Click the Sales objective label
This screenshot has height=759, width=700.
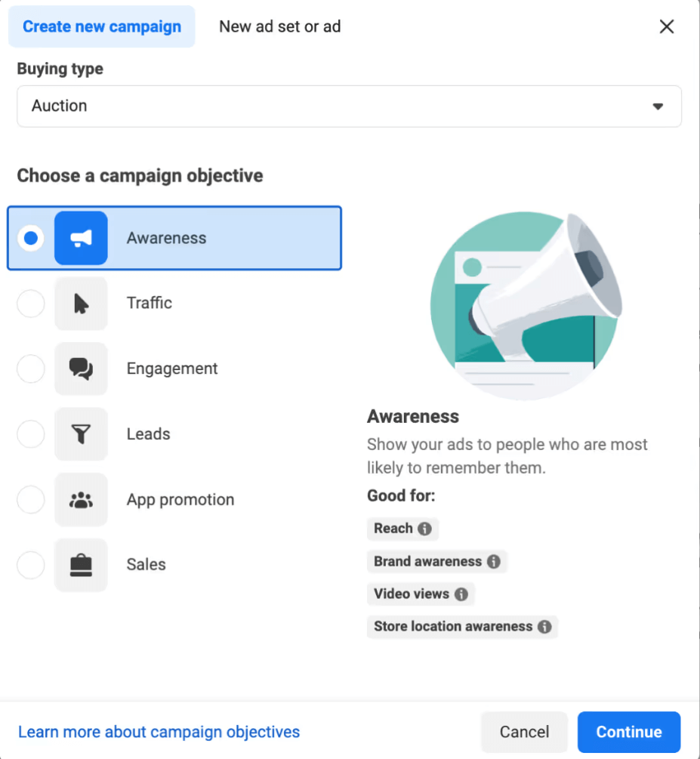(x=146, y=565)
